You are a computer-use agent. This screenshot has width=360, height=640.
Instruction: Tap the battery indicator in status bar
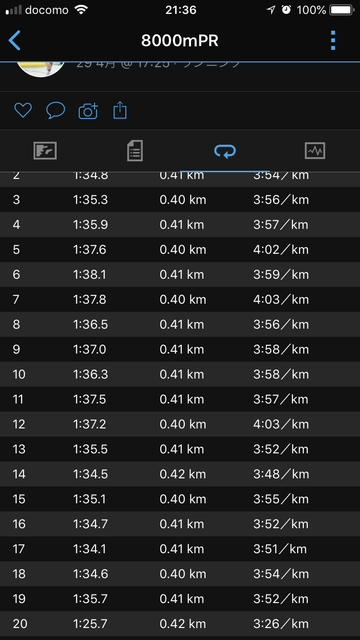(x=341, y=10)
